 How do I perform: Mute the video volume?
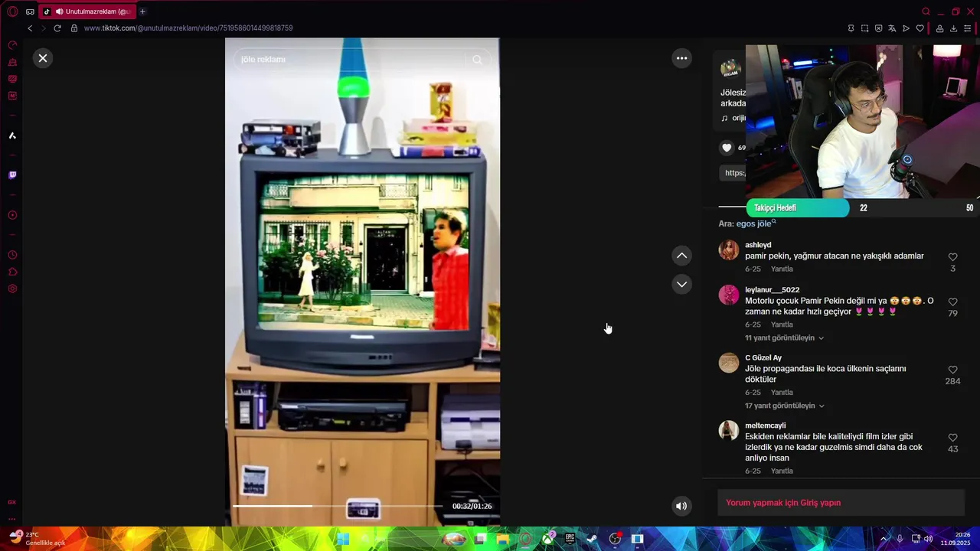pos(681,506)
